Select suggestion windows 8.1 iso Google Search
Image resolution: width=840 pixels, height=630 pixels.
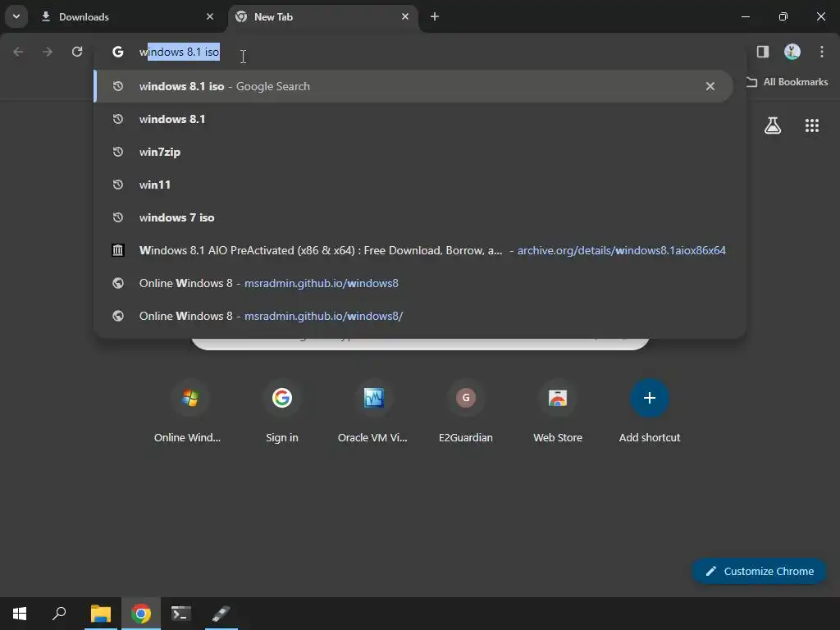413,86
